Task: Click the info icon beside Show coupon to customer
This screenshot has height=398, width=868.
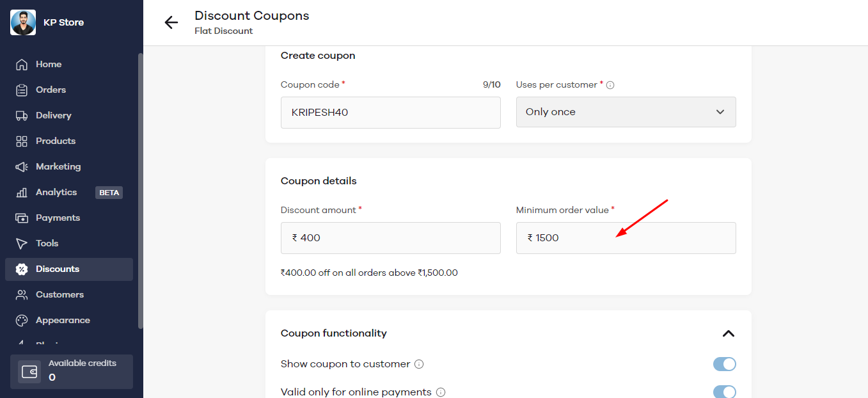Action: click(x=419, y=364)
